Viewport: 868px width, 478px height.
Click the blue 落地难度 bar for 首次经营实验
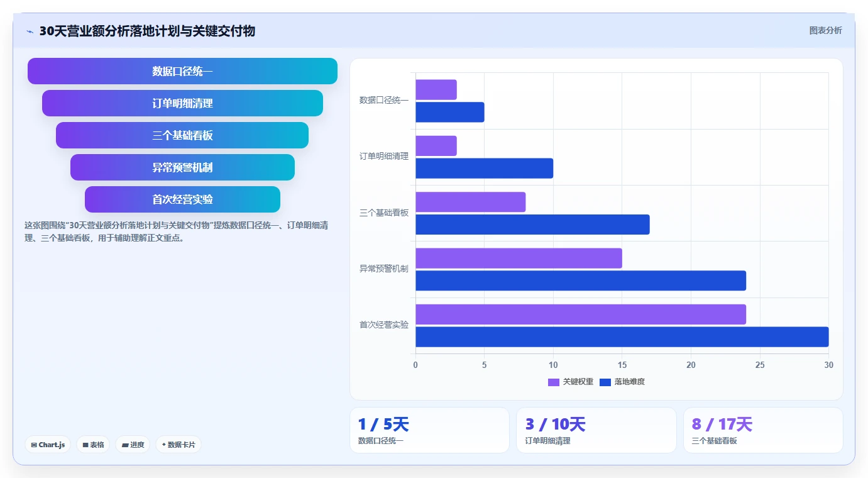click(622, 336)
